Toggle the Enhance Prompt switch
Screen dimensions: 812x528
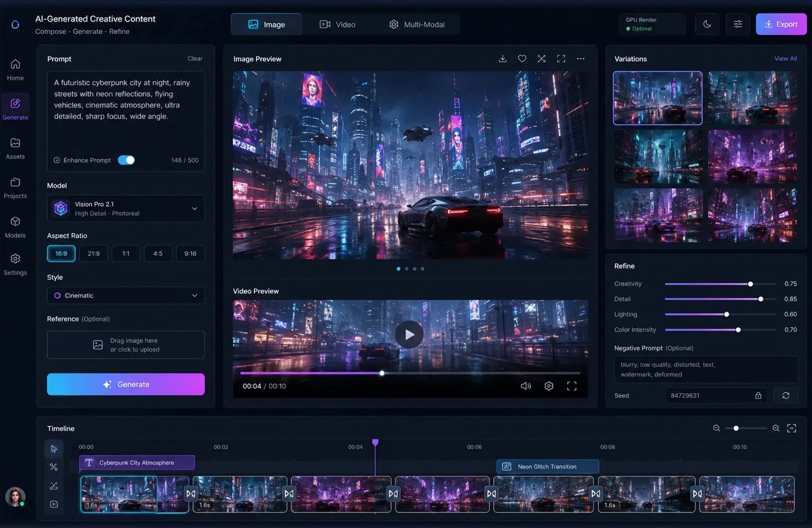(126, 160)
